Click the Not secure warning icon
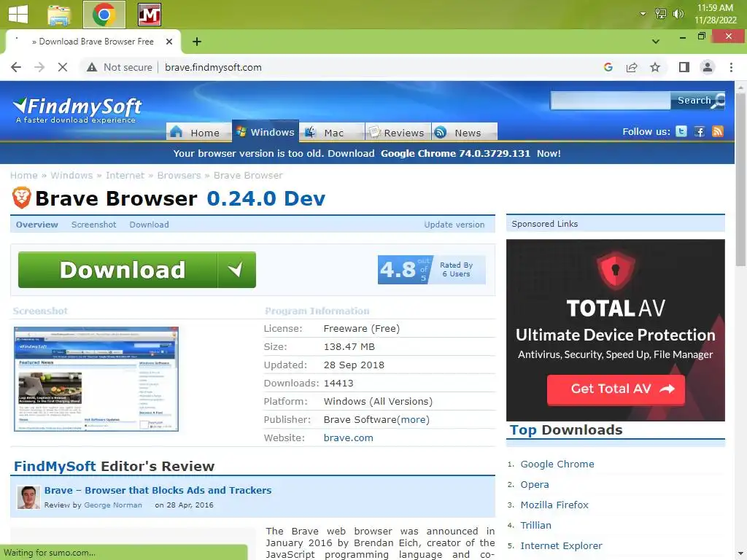This screenshot has width=747, height=560. (92, 67)
